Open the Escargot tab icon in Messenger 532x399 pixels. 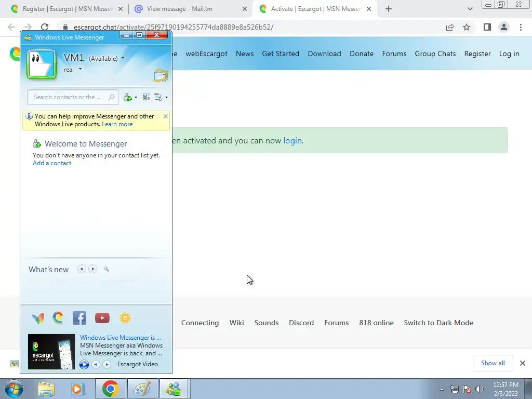coord(58,318)
